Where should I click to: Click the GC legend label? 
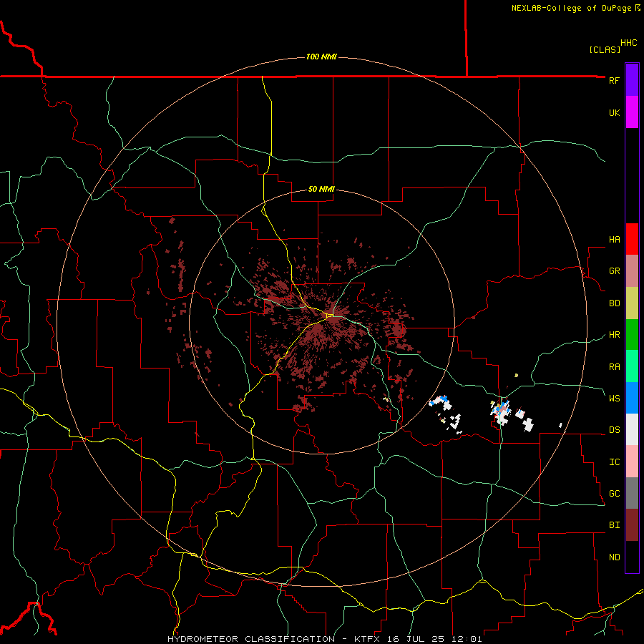tap(614, 494)
